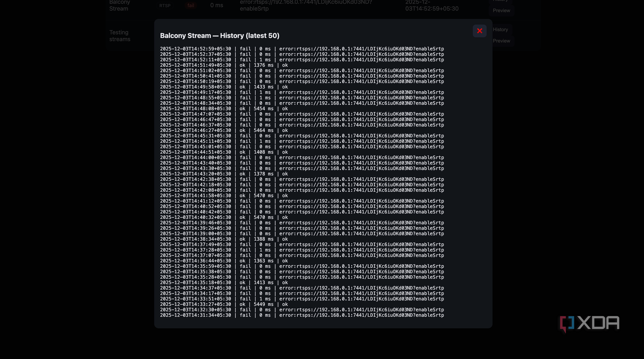Click the Balcony Stream row name in background

coord(119,5)
